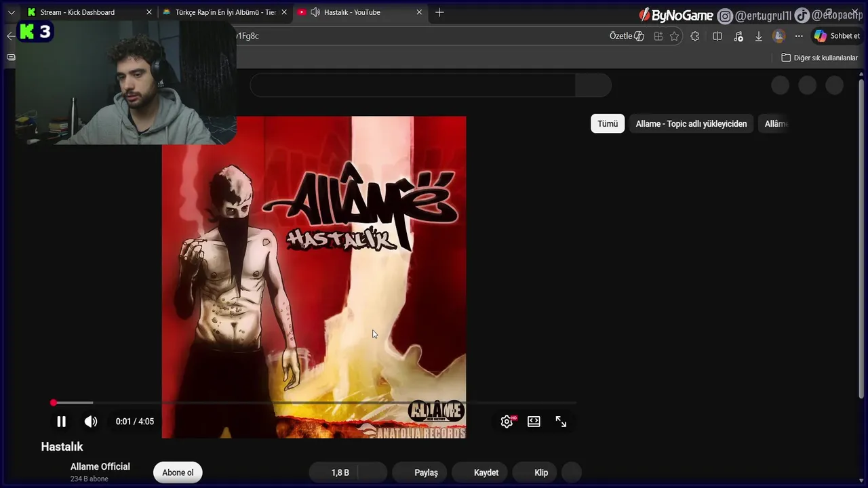Go back with browser back arrow

(x=10, y=36)
